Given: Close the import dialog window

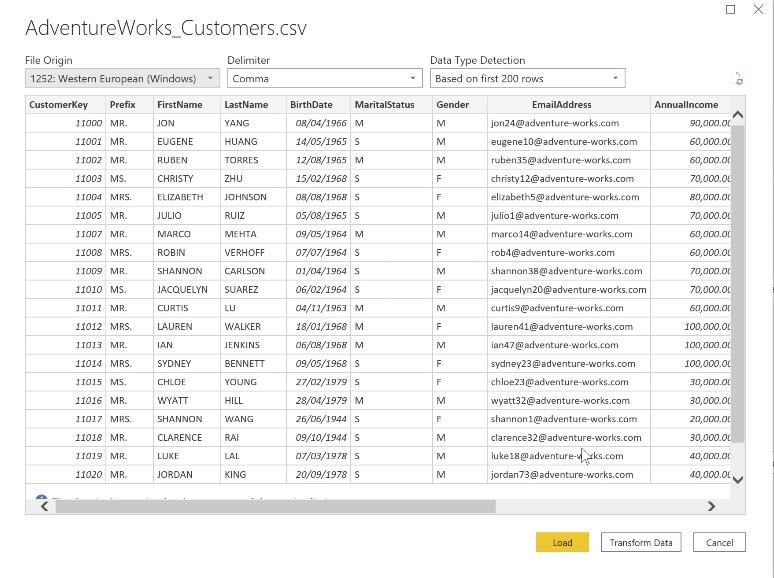Looking at the screenshot, I should click(x=759, y=9).
